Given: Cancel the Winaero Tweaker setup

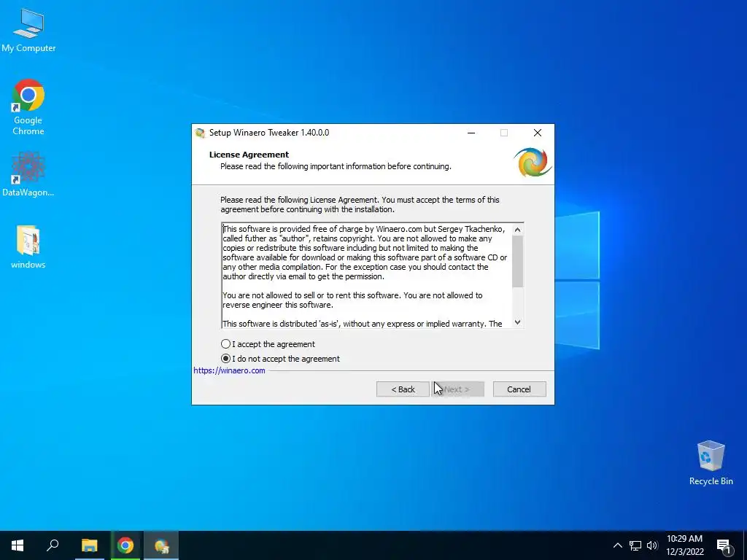Looking at the screenshot, I should [x=519, y=389].
